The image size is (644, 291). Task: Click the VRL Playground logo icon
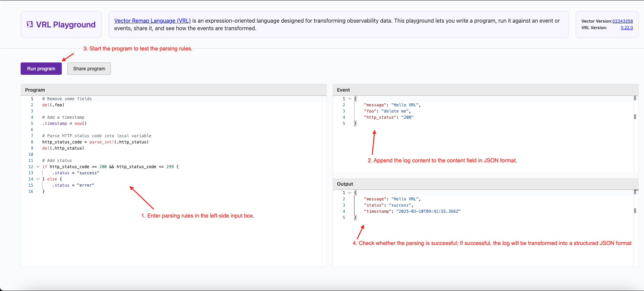coord(30,24)
